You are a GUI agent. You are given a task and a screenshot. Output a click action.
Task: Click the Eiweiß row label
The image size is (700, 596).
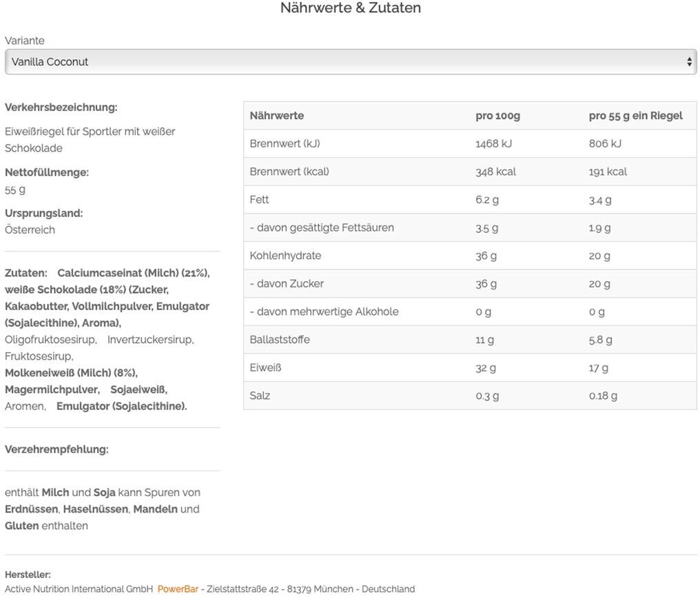point(266,368)
